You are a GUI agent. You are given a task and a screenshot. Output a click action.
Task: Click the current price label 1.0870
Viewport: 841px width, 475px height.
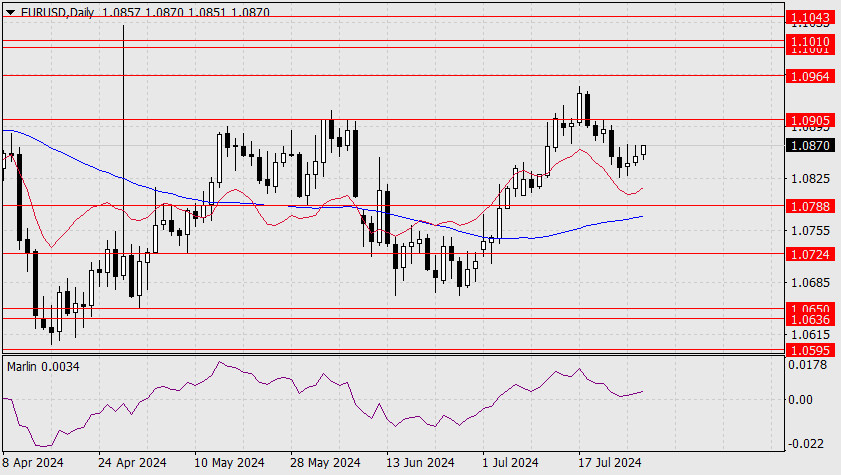point(810,145)
